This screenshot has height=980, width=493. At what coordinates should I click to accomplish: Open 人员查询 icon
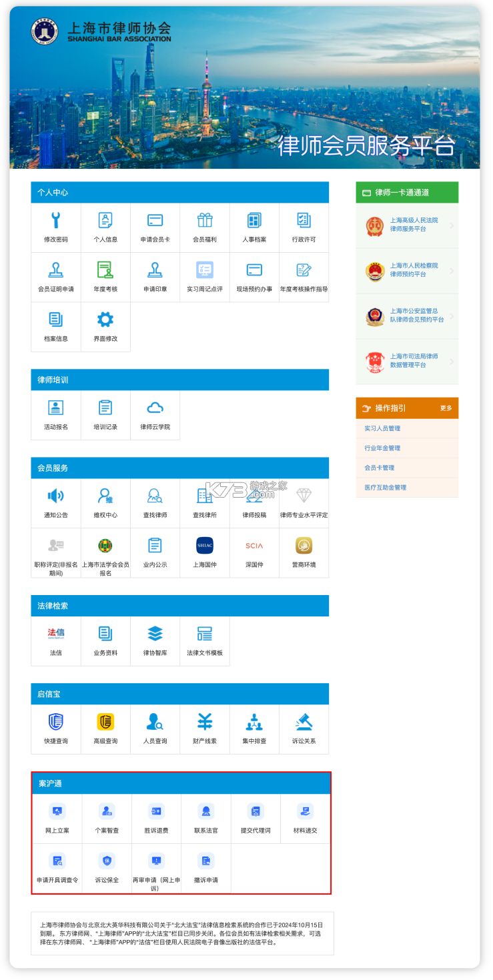click(x=155, y=722)
